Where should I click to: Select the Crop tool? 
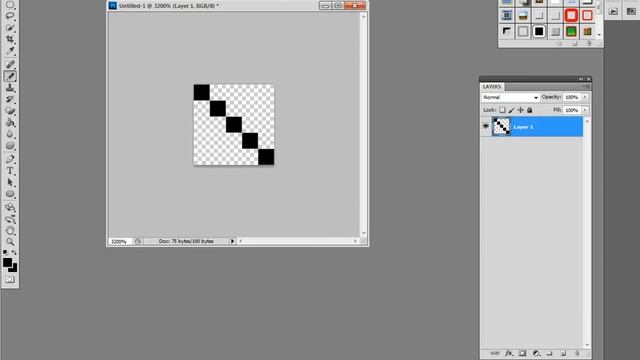(x=10, y=39)
